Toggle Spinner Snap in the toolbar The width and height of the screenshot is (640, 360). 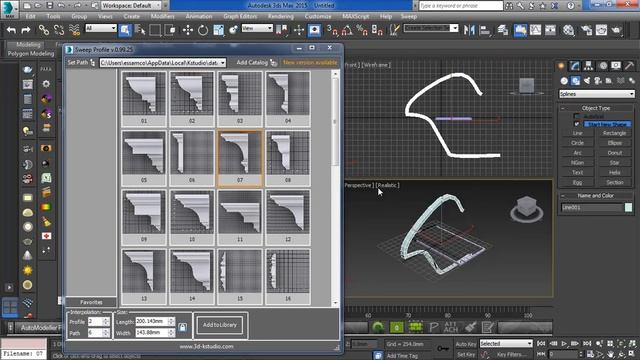(377, 30)
